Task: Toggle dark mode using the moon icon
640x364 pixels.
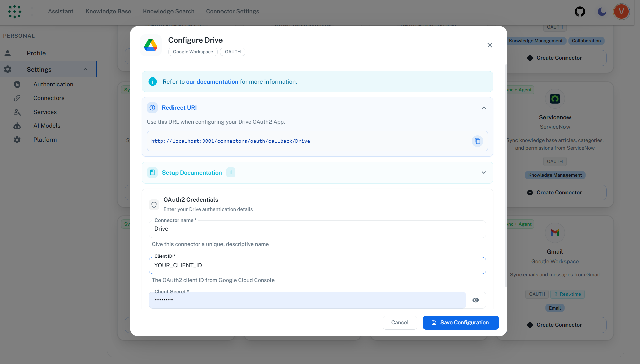Action: [601, 11]
